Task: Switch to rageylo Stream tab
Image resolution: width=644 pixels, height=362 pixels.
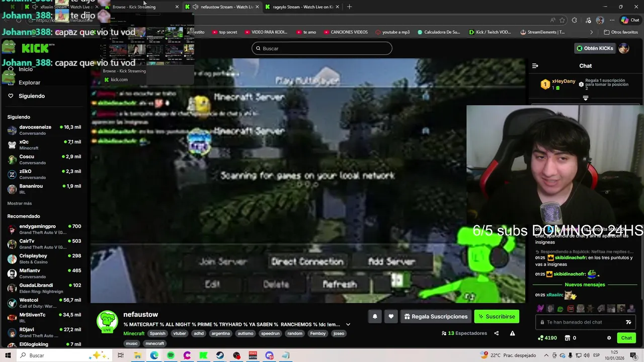Action: 302,7
